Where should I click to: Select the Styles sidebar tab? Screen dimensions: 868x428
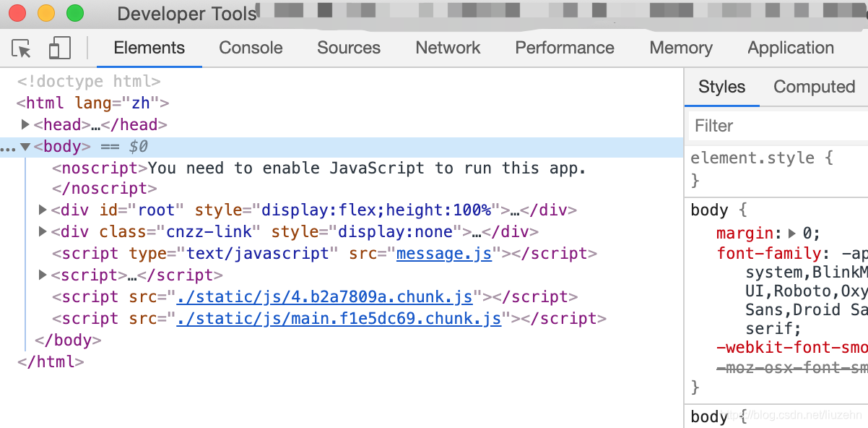pyautogui.click(x=721, y=87)
